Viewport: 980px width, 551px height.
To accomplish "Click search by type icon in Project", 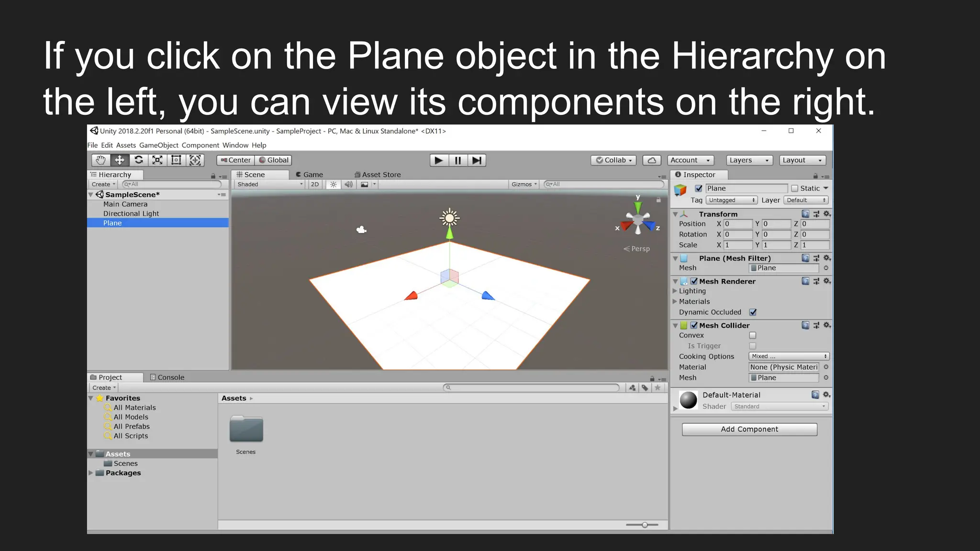I will pyautogui.click(x=633, y=388).
